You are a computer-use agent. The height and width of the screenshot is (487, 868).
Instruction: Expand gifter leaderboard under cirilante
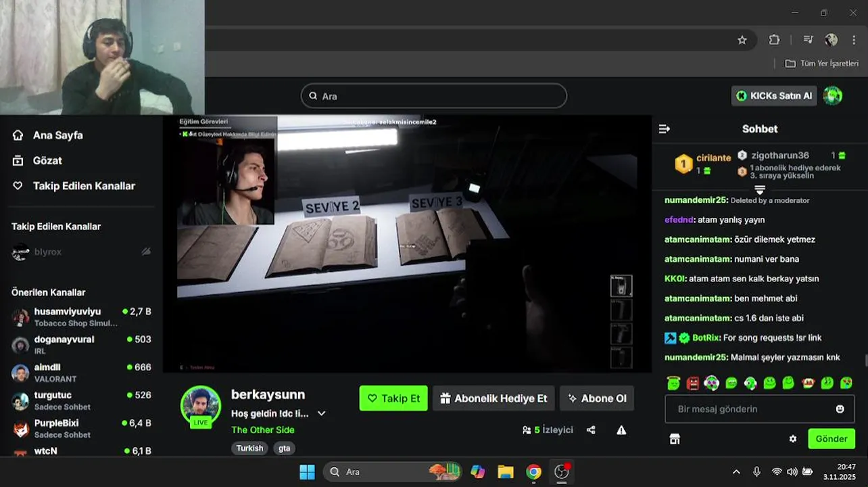(x=760, y=189)
